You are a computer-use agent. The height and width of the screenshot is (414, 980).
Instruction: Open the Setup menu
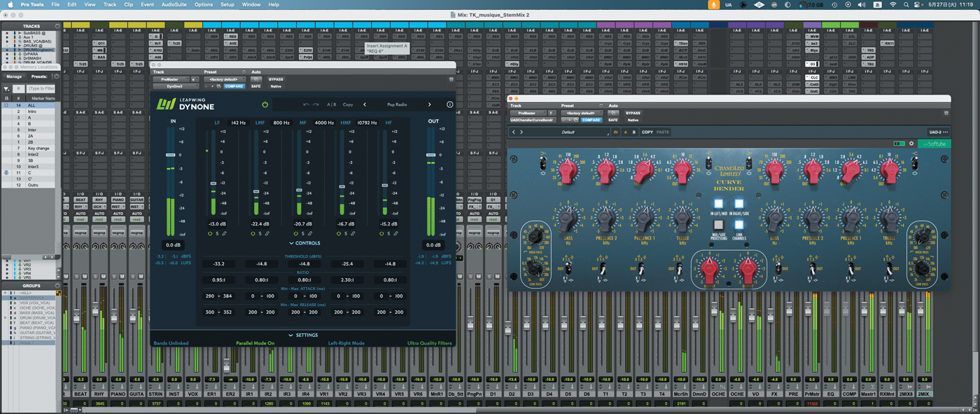click(227, 4)
